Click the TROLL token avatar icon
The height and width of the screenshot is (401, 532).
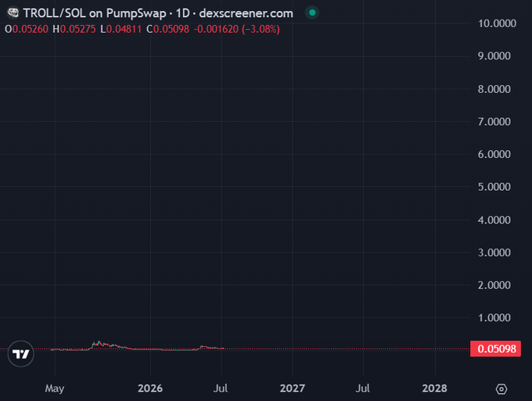(x=13, y=13)
